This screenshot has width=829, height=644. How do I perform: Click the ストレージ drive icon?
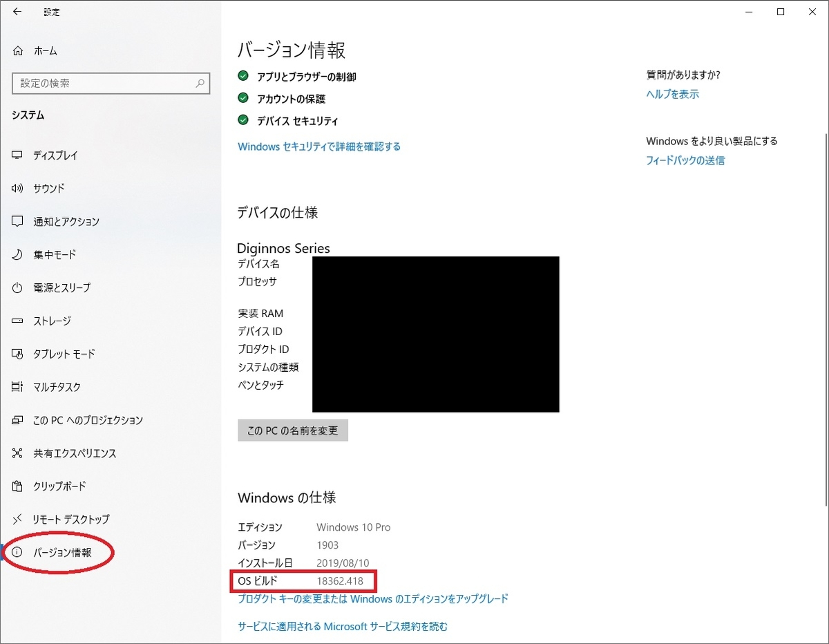pos(18,321)
